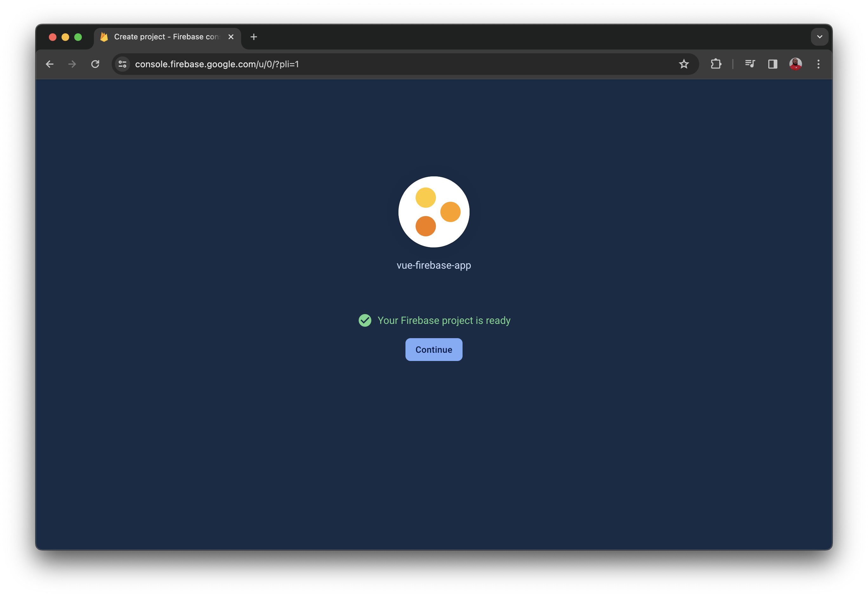This screenshot has height=597, width=868.
Task: Click the green project-ready checkmark
Action: [365, 320]
